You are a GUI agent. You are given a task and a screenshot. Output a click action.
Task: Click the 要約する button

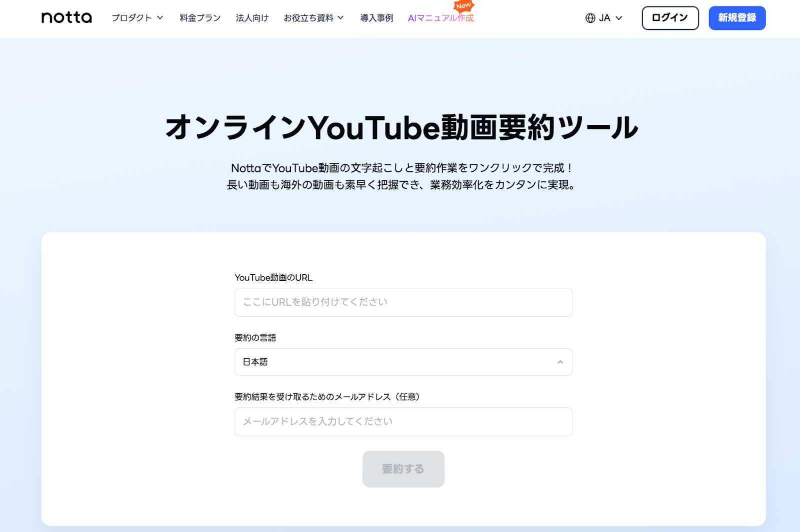[x=403, y=469]
